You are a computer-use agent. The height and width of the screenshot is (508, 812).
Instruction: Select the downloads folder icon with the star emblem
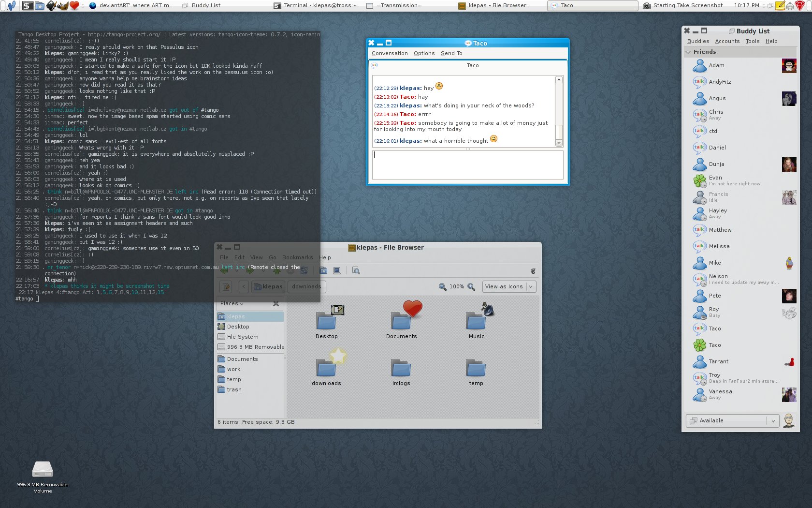[x=327, y=368]
